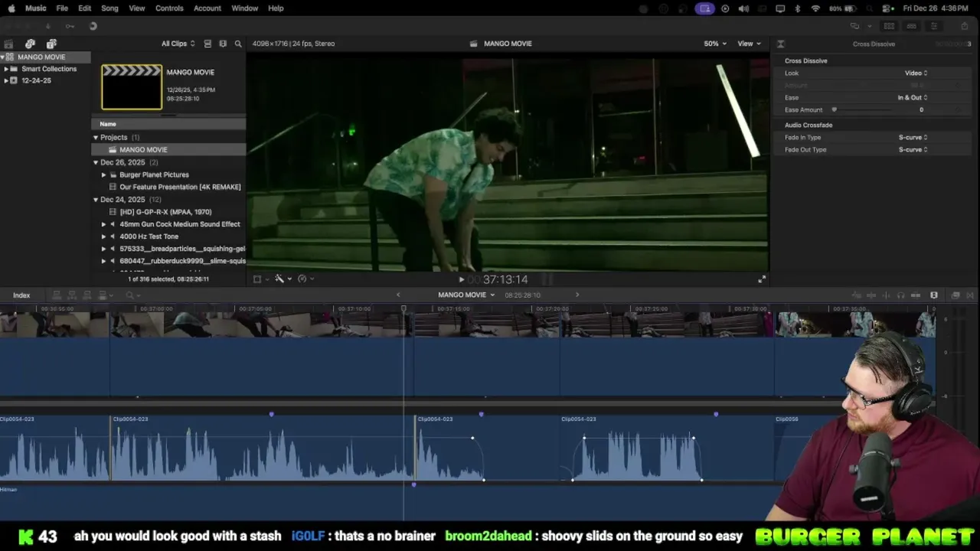Expand the Smart Collections folder

(6, 69)
